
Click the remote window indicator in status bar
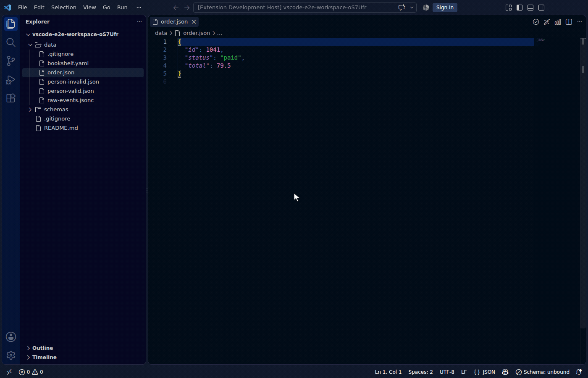(x=9, y=372)
